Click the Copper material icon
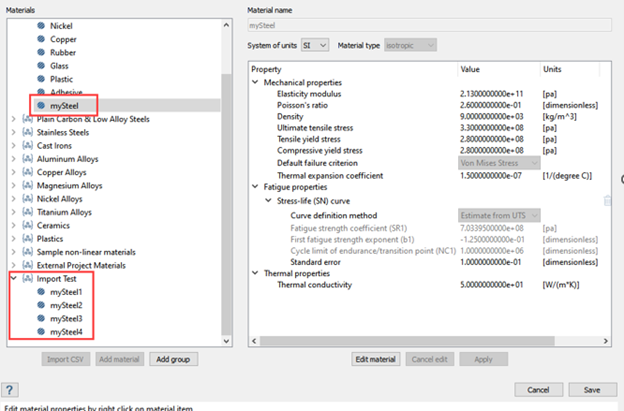Screen dimensions: 624x411 (41, 39)
